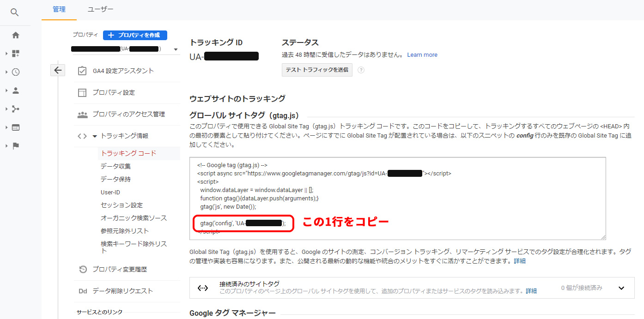Image resolution: width=644 pixels, height=319 pixels.
Task: Click the 'ステータス' heading
Action: point(300,42)
